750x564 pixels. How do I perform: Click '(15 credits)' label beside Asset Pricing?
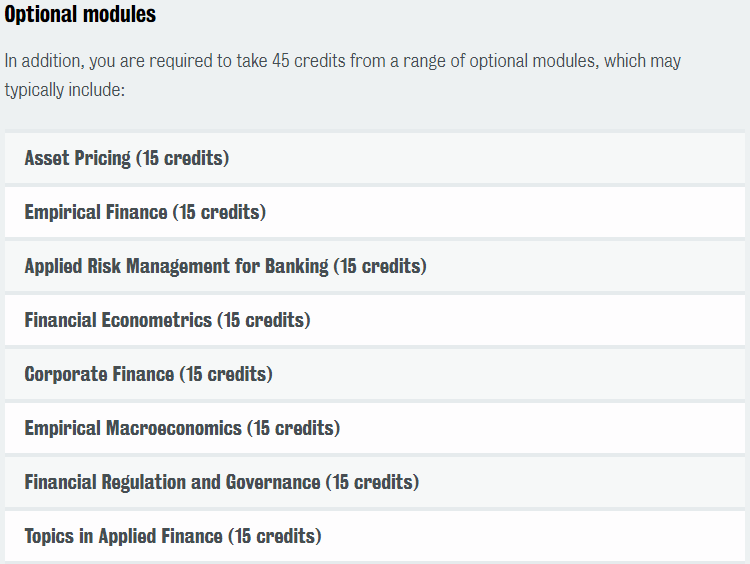182,158
